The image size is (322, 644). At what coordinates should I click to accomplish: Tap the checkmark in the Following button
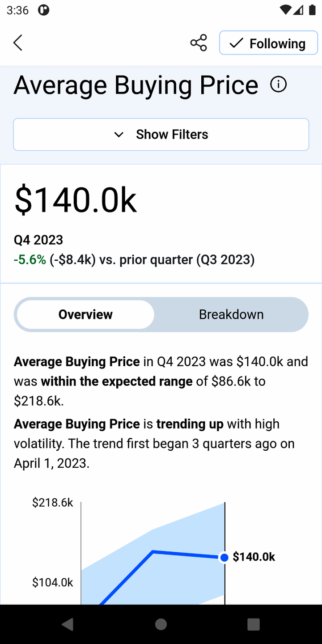tap(236, 43)
